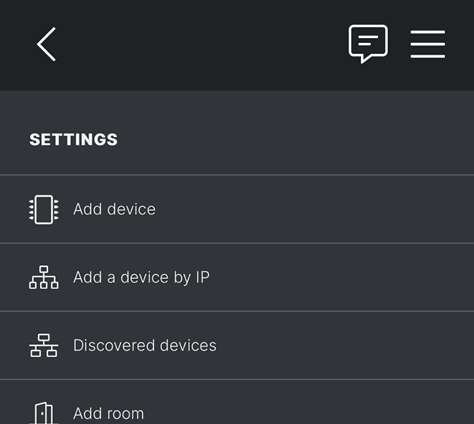Click the network tree icon for IP device

pos(44,277)
